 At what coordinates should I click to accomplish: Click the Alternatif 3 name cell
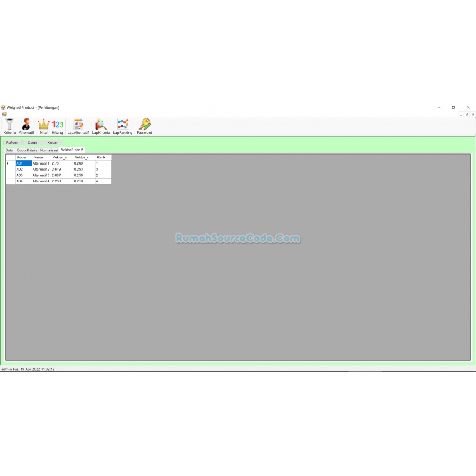point(41,176)
